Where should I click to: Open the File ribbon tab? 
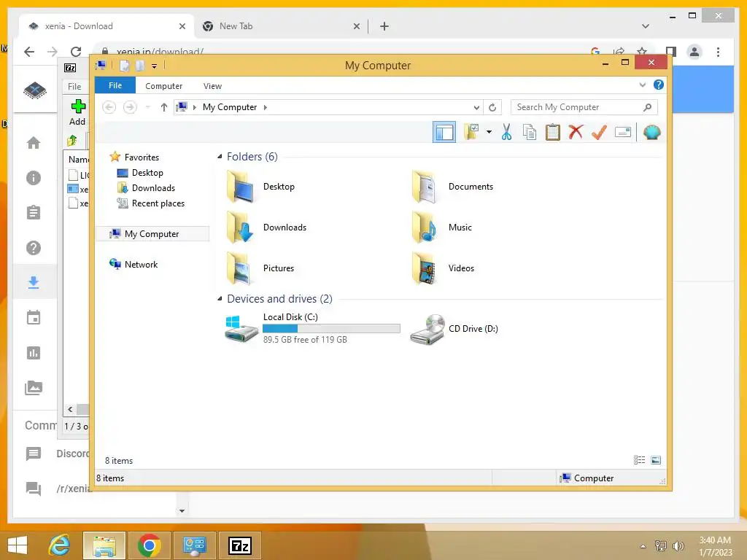click(115, 85)
